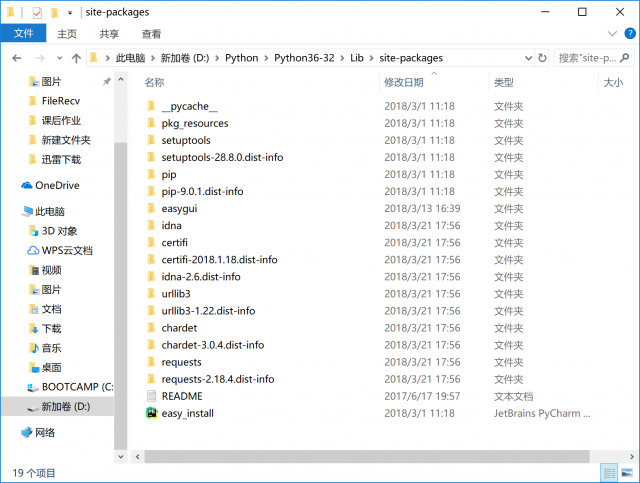
Task: Switch to the 查看 ribbon tab
Action: (152, 34)
